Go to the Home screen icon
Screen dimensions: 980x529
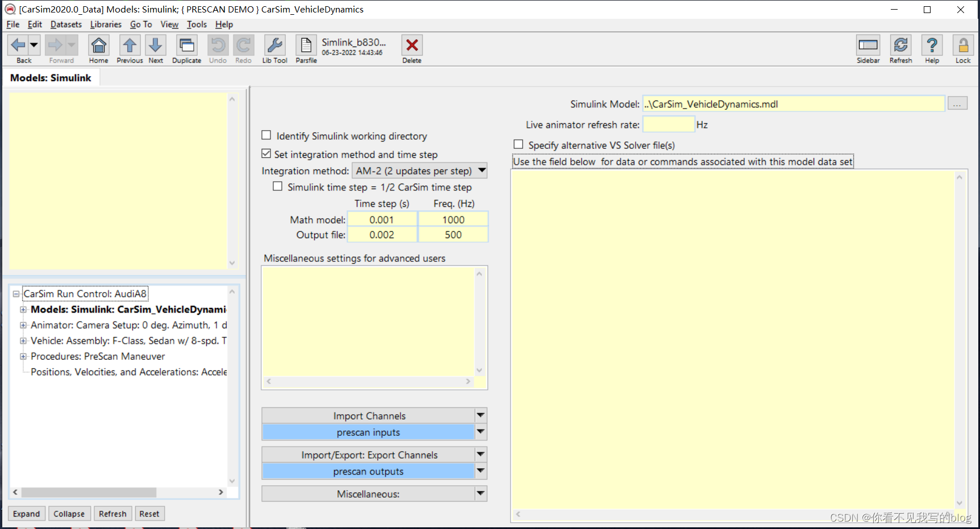click(99, 45)
